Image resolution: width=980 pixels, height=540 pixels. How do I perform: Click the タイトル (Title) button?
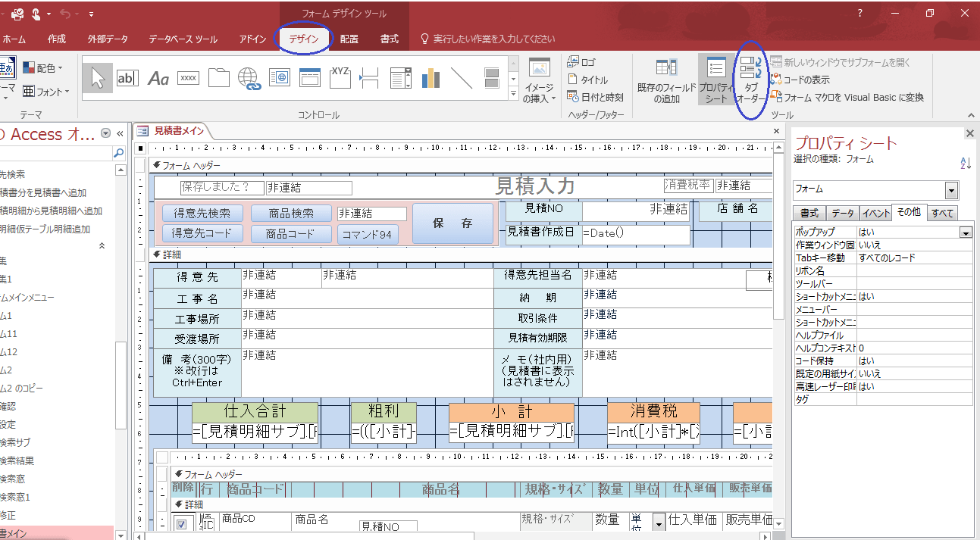point(587,80)
